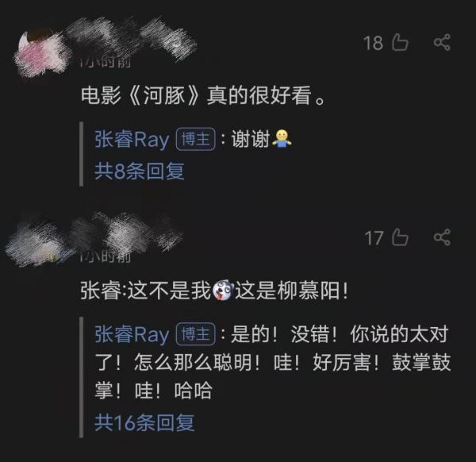
Task: Like the comment with 17 likes
Action: coord(400,237)
